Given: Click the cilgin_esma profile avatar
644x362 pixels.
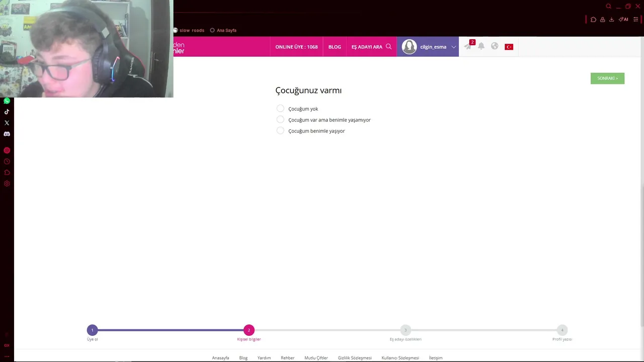Looking at the screenshot, I should (409, 47).
